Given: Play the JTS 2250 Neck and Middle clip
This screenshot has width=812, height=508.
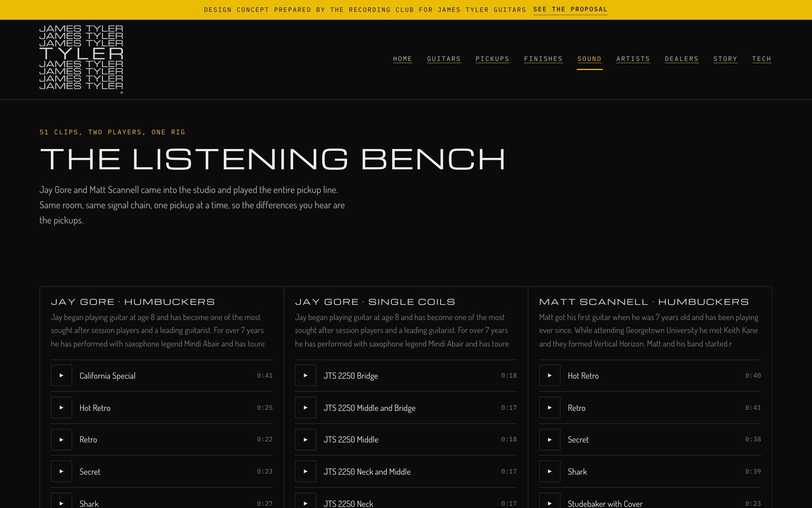Looking at the screenshot, I should pos(306,471).
